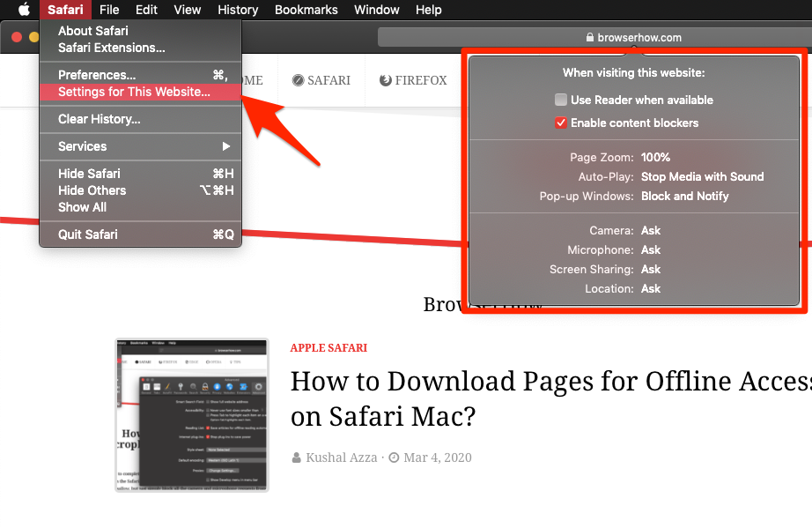Image resolution: width=812 pixels, height=528 pixels.
Task: Close the Safari window with red button
Action: (17, 37)
